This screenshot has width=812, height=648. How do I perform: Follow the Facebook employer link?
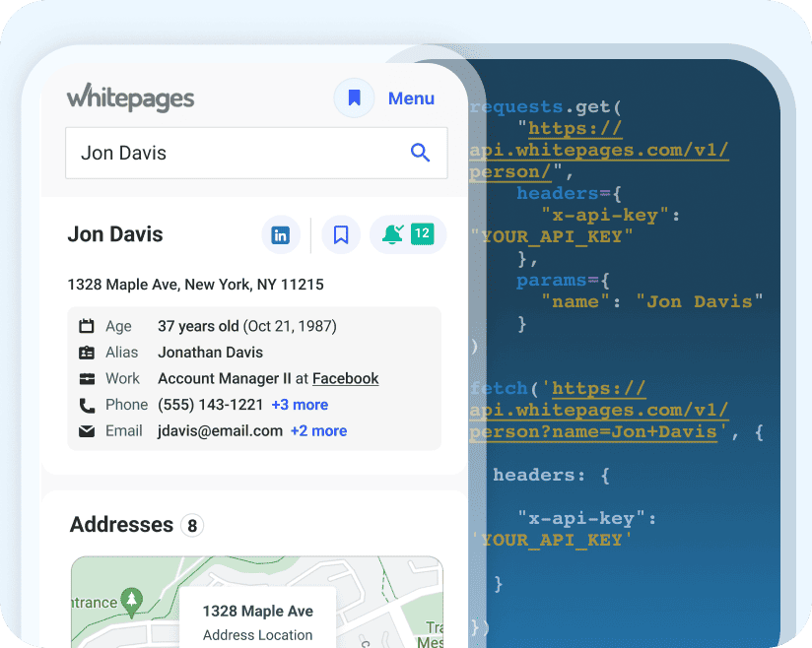(x=346, y=379)
